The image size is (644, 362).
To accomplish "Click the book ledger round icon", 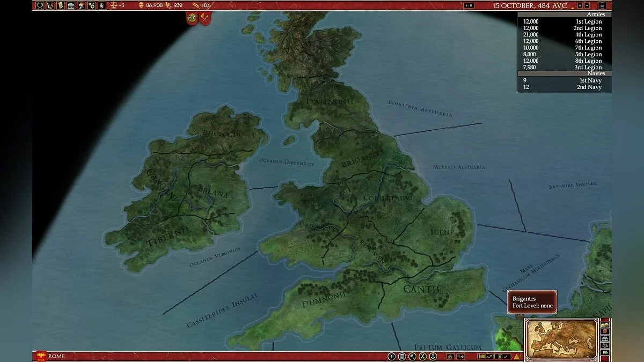I will 402,357.
